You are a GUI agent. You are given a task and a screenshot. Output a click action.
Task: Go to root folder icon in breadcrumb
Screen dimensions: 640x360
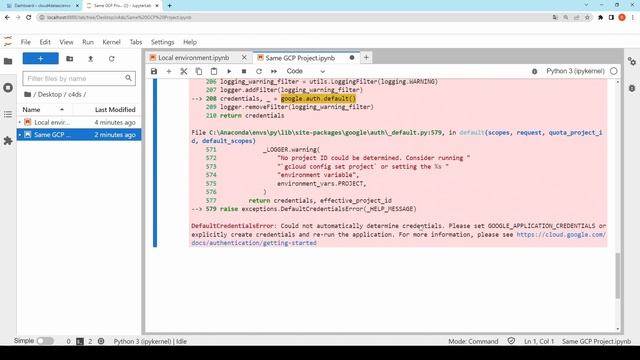tap(27, 94)
